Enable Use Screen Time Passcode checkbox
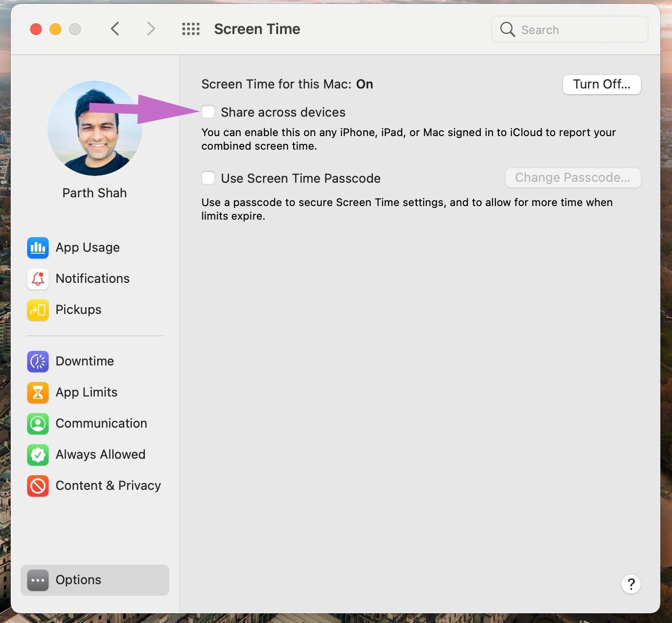Screen dimensions: 672x623 208,178
